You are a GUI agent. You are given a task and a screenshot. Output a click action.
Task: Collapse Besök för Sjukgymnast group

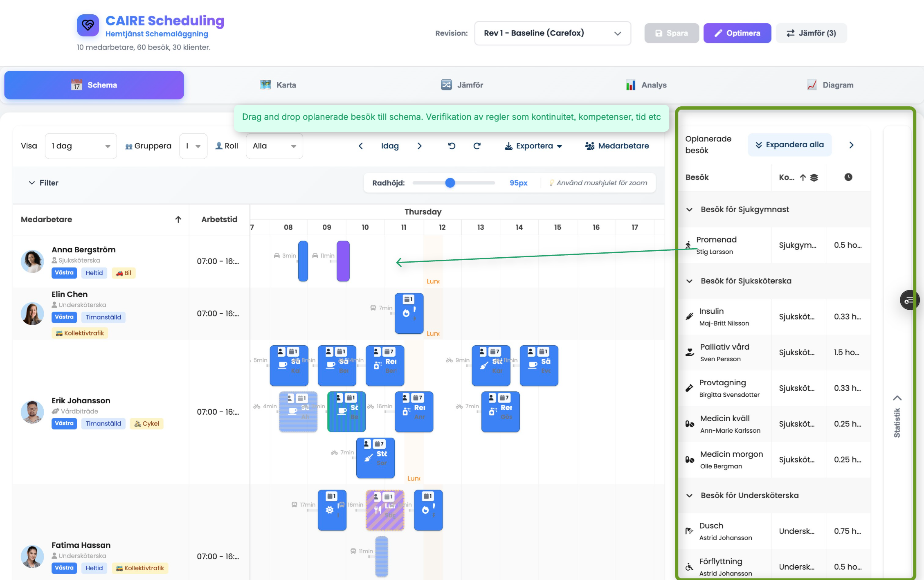point(690,209)
